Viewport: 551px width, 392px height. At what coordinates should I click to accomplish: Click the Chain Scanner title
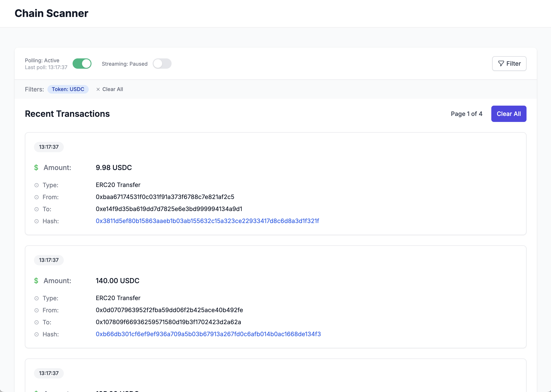(x=51, y=13)
